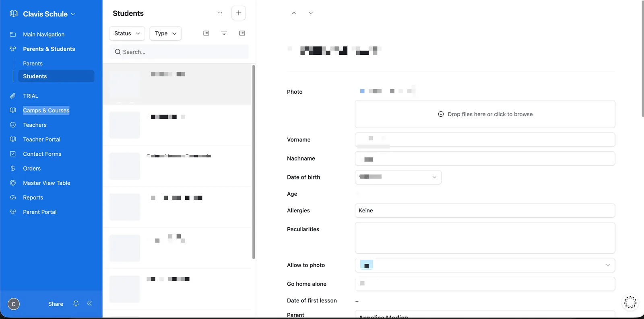644x319 pixels.
Task: Open the Type filter dropdown
Action: tap(165, 33)
